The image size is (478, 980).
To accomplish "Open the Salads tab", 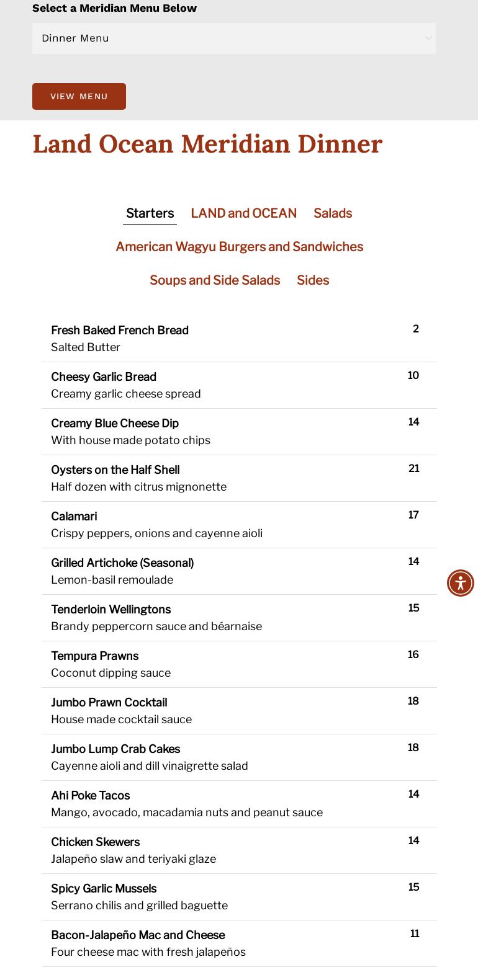I will point(333,213).
